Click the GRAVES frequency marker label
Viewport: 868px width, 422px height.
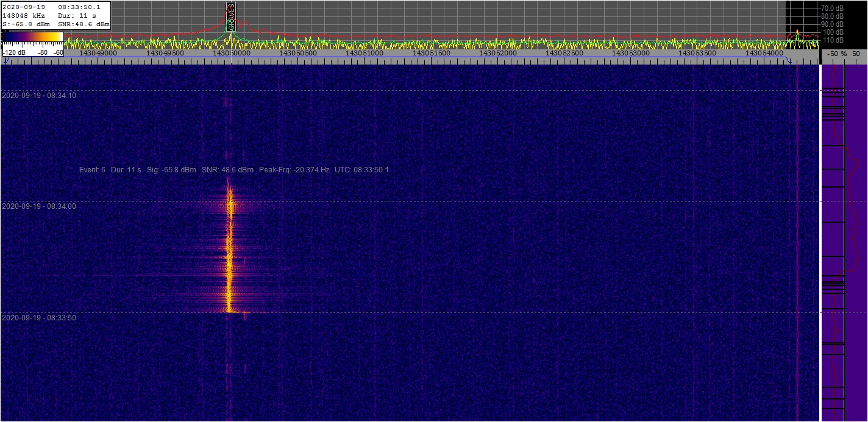(230, 16)
